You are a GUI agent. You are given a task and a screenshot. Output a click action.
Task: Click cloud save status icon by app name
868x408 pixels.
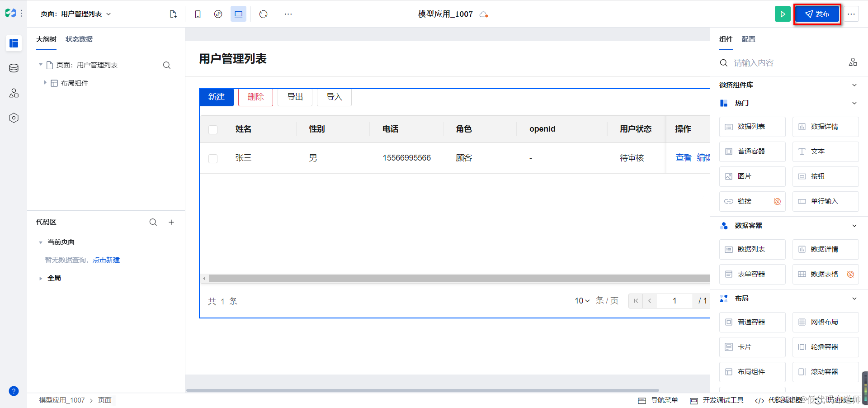click(484, 14)
